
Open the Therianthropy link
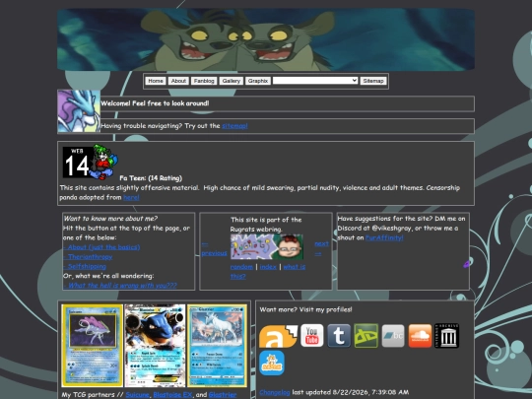tap(88, 257)
